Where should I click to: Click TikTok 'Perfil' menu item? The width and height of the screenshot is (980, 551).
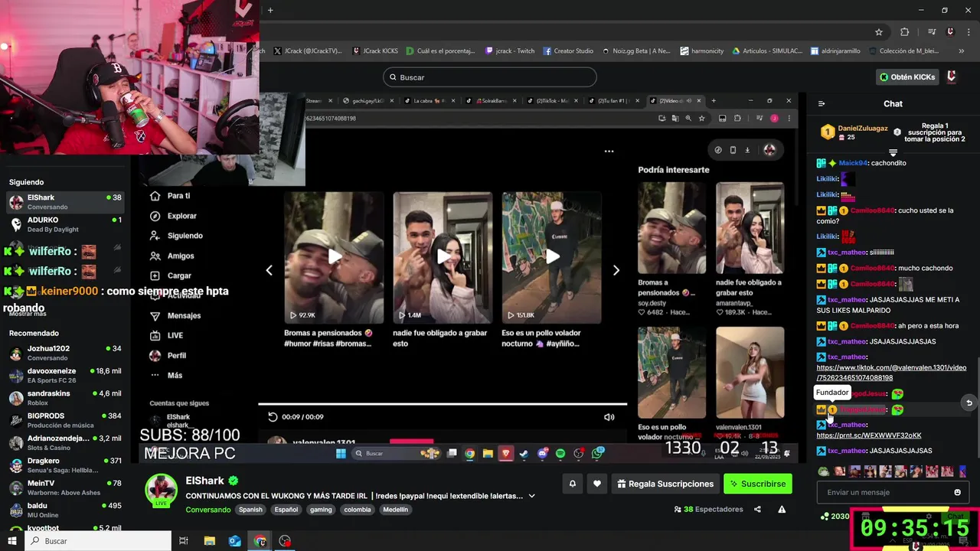tap(168, 355)
